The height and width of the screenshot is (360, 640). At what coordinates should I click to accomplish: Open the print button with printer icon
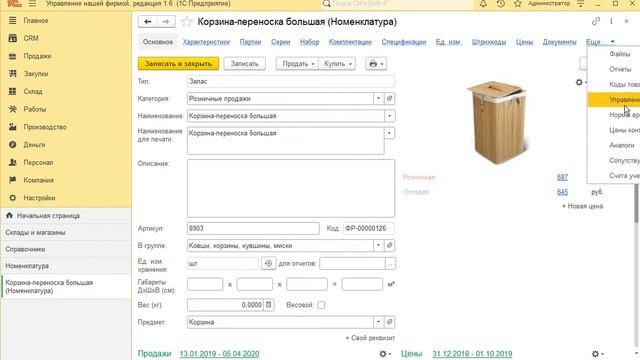(x=376, y=64)
